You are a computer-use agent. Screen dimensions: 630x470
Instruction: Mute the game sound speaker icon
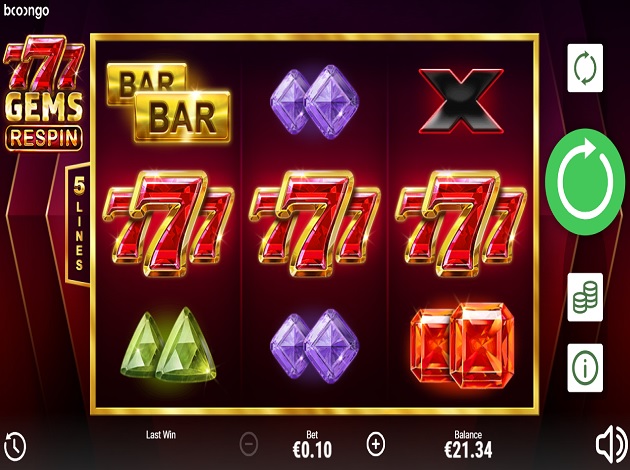611,445
